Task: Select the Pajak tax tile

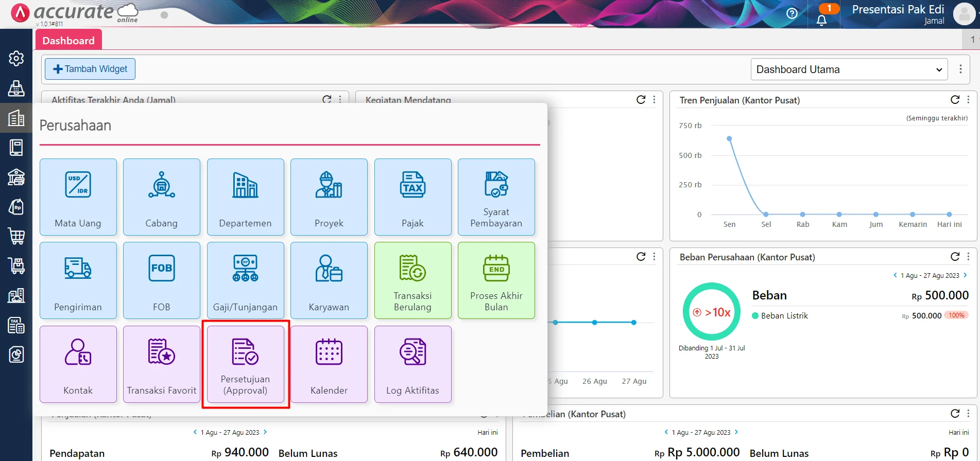Action: pyautogui.click(x=412, y=197)
